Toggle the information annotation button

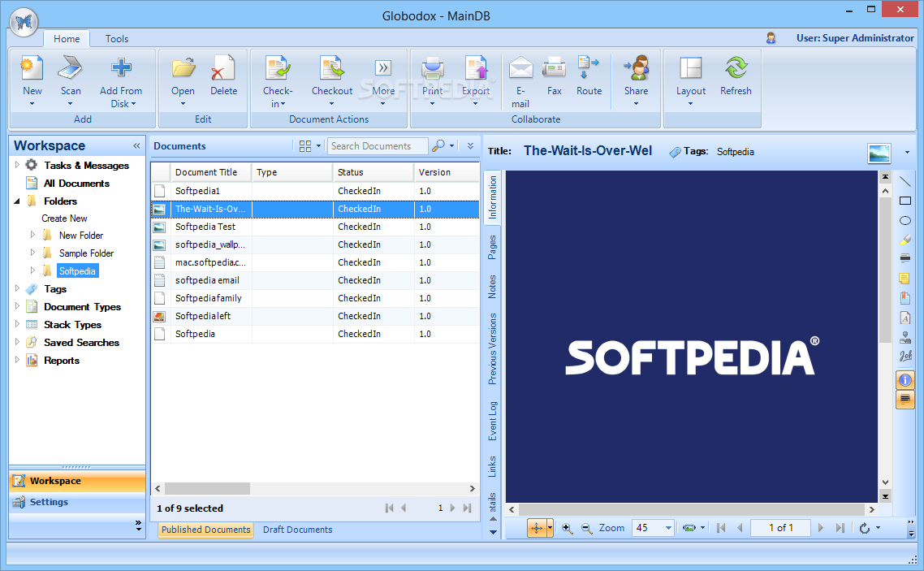[x=905, y=380]
